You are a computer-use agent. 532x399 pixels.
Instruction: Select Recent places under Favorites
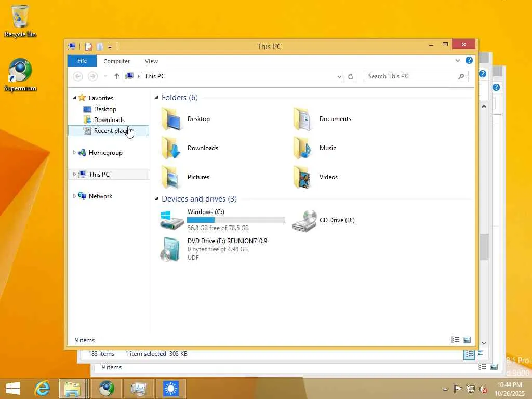pos(109,130)
